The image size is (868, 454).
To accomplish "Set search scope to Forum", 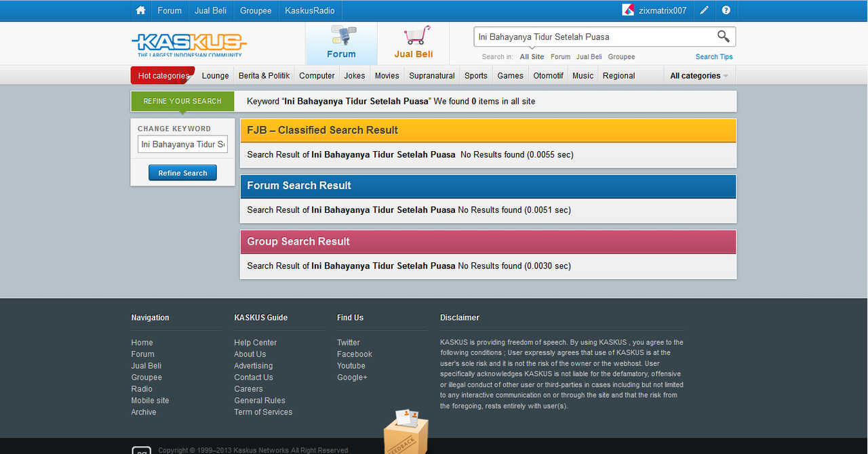I will pos(560,57).
